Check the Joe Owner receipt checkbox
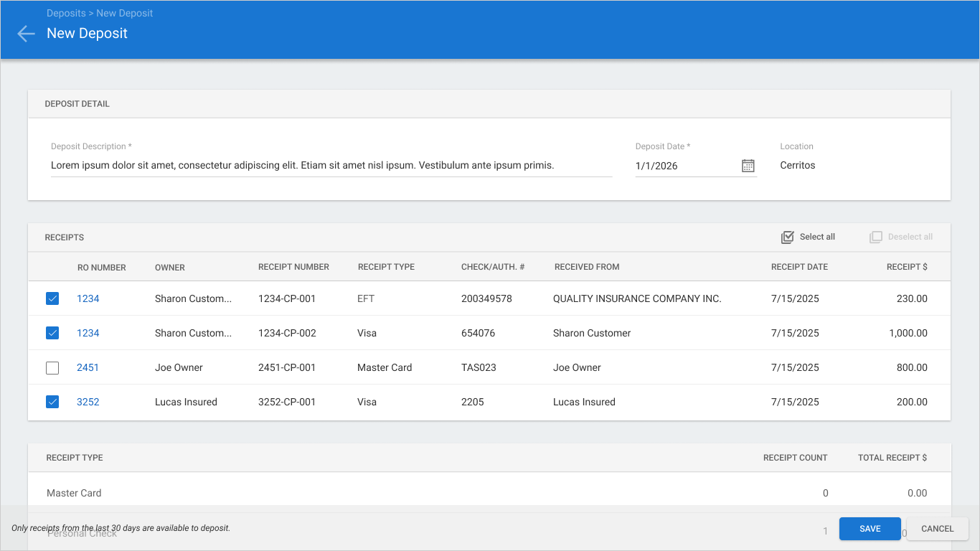Screen dimensions: 980x551 tap(52, 367)
